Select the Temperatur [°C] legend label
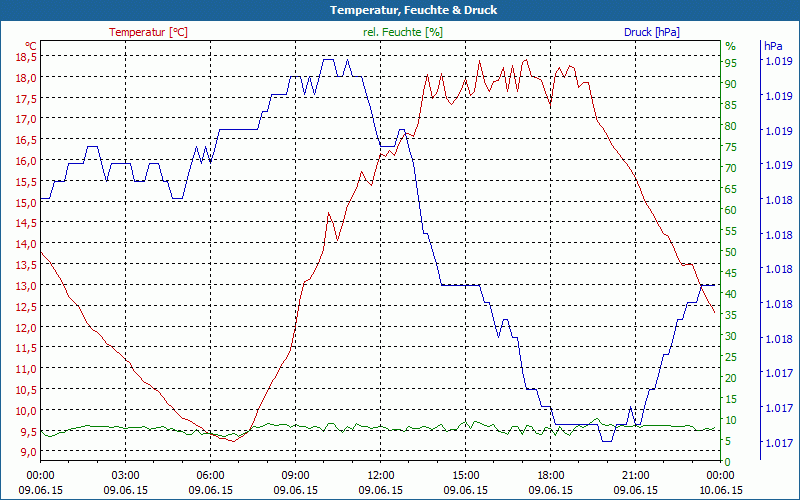The width and height of the screenshot is (800, 500). coord(148,32)
